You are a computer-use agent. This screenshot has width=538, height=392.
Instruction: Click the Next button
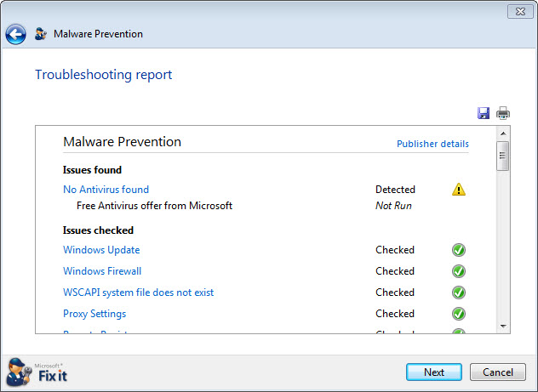tap(434, 372)
